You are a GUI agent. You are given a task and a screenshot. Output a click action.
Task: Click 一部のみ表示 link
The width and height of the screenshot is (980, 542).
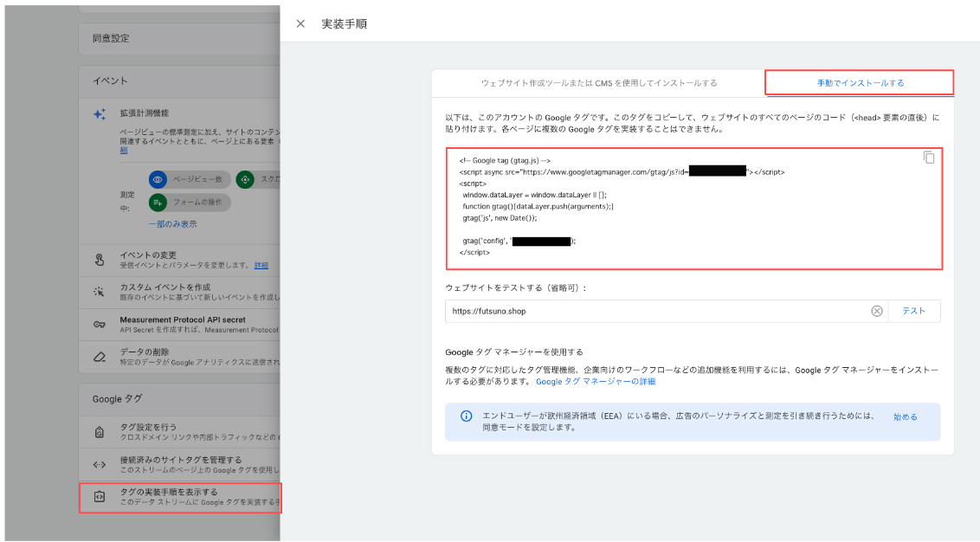[172, 223]
